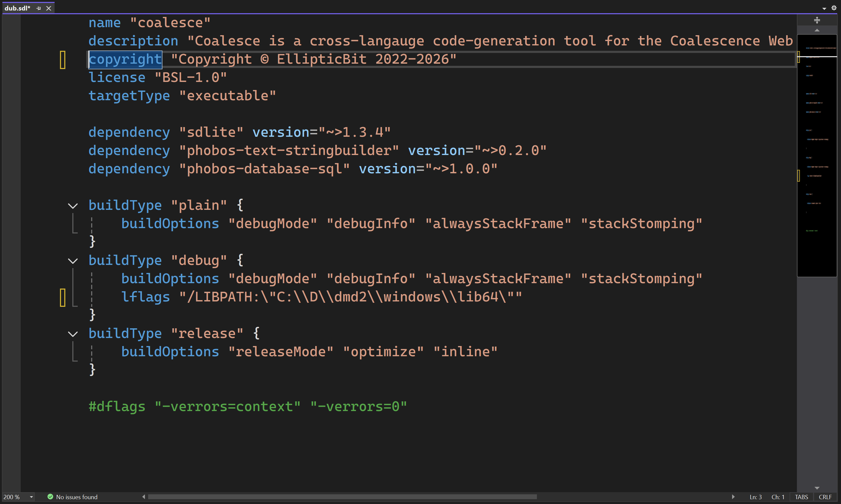Click the horizontal scrollbar thumb
The image size is (841, 504).
pos(342,496)
